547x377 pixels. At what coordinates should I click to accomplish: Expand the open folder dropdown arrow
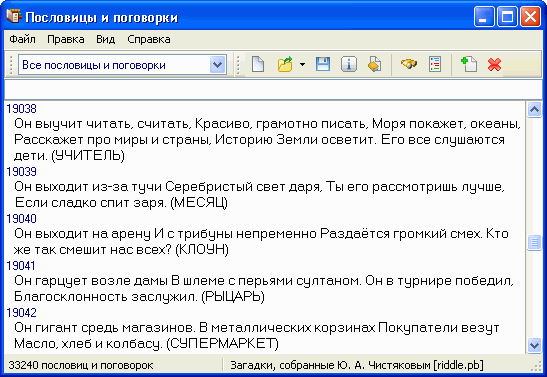tap(302, 65)
